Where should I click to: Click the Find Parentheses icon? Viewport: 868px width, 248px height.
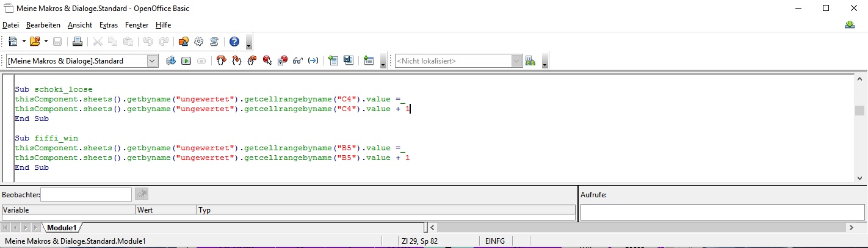(x=313, y=60)
